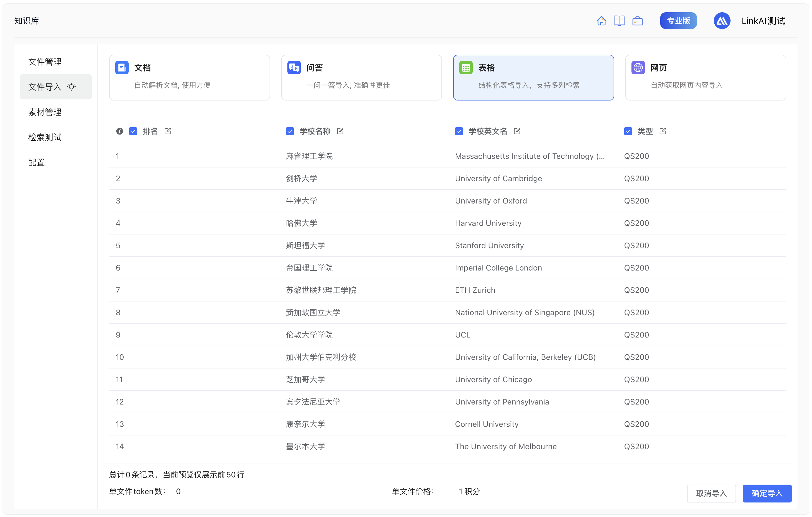Select the 文档 document import icon
Image resolution: width=812 pixels, height=517 pixels.
122,68
